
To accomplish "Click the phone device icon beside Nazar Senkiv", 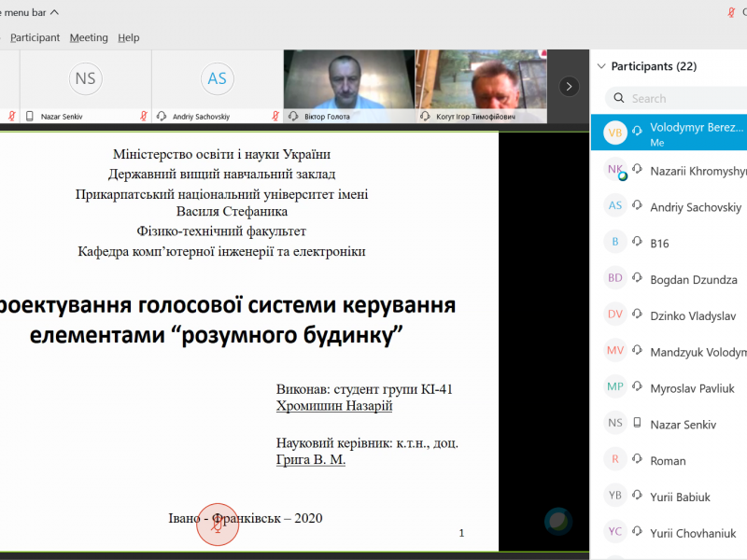I will tap(637, 425).
